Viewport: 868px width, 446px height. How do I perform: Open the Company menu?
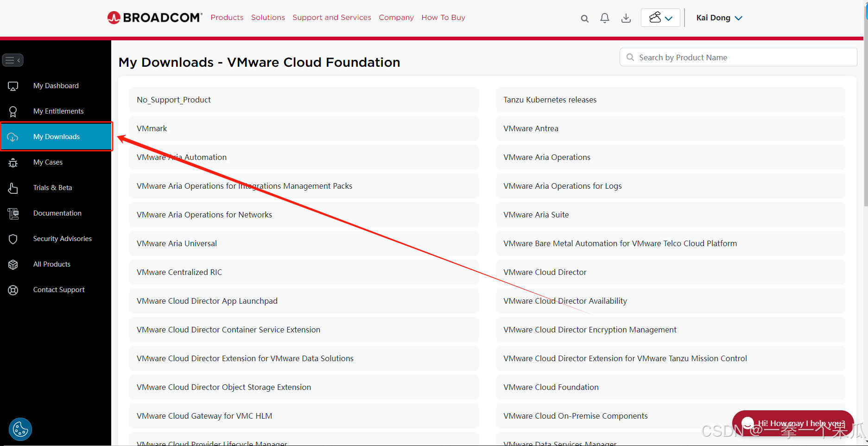(396, 18)
